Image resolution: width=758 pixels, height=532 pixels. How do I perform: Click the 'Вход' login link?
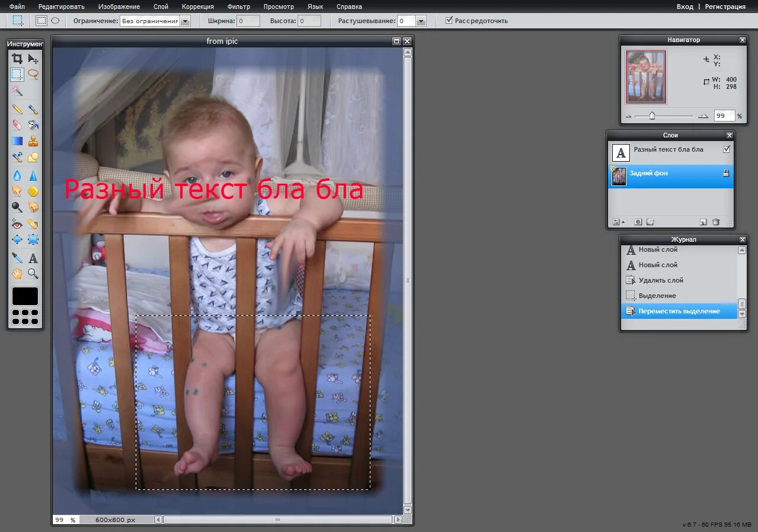click(x=685, y=7)
